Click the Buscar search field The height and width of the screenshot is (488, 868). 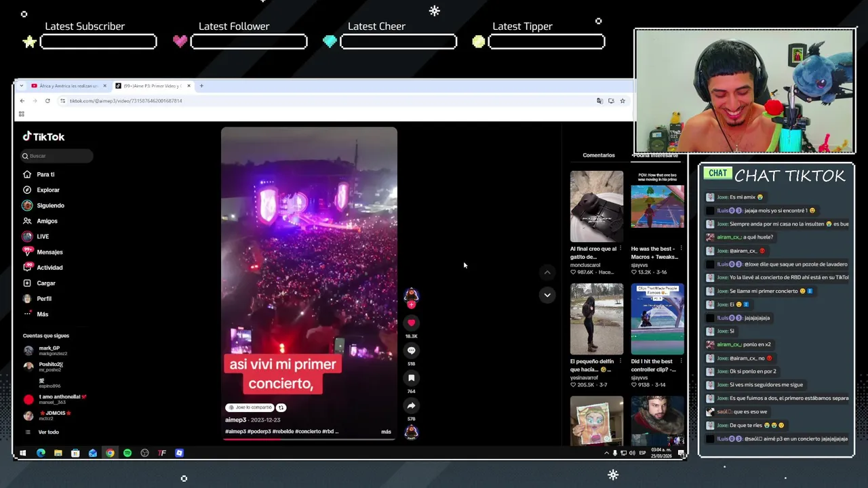tap(57, 156)
